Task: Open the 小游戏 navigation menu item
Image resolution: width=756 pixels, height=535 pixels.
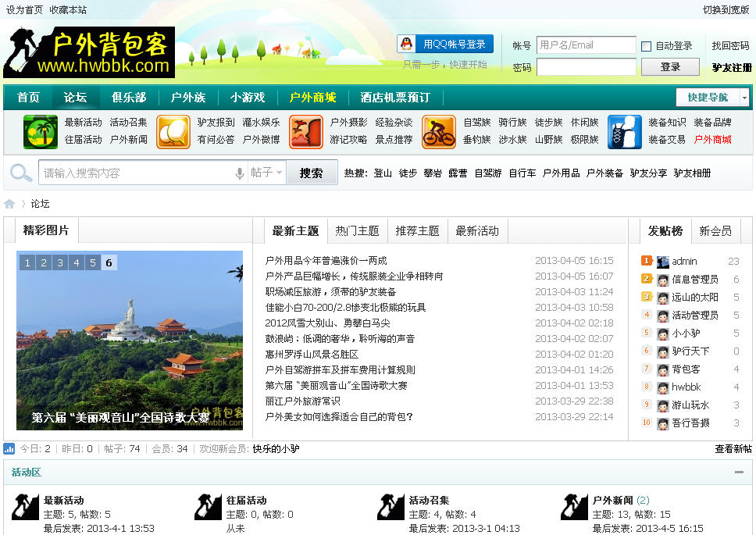Action: click(x=248, y=98)
